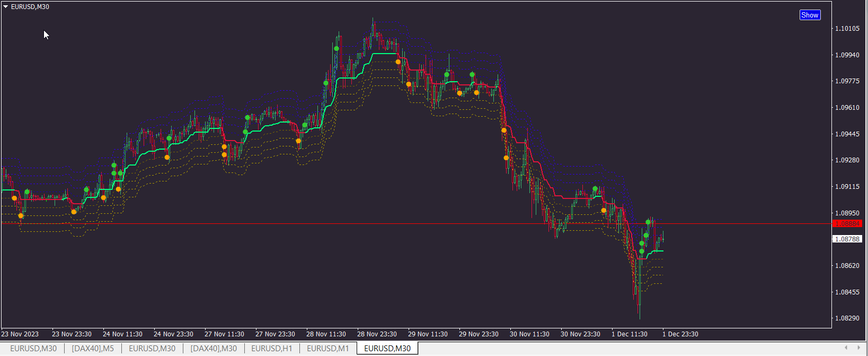Click the tab bar right scroll arrow
Image resolution: width=868 pixels, height=356 pixels.
[x=859, y=348]
